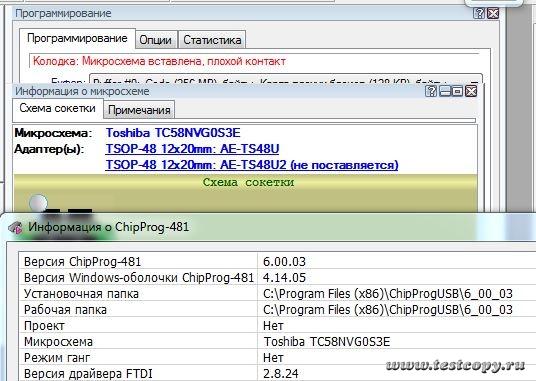Screen dimensions: 536x381
Task: Select the Схема сокетки tab
Action: [57, 109]
